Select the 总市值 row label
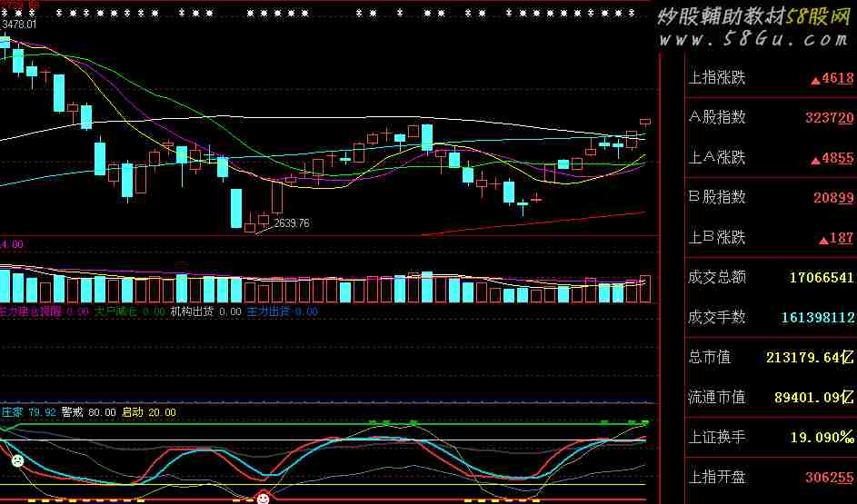 710,357
